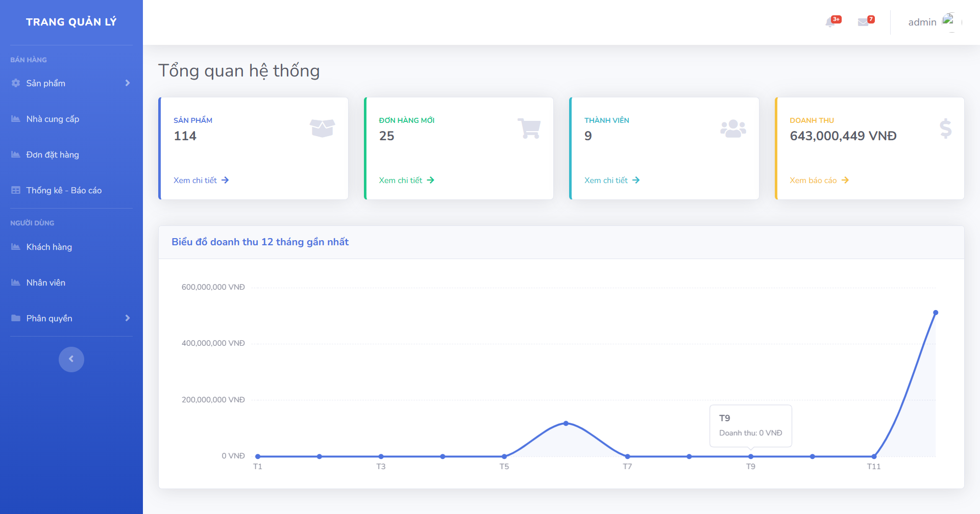Open Khách hàng under Người Dùng
980x514 pixels.
click(x=49, y=247)
